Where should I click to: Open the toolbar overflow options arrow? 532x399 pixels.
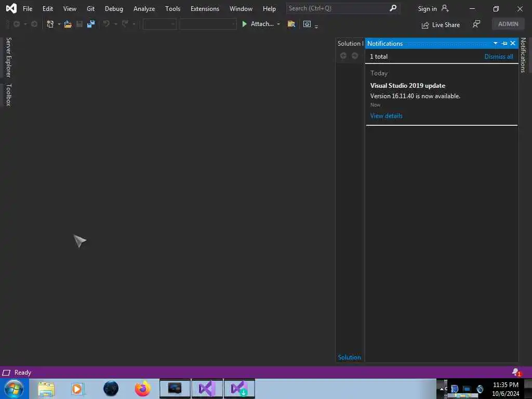click(316, 26)
